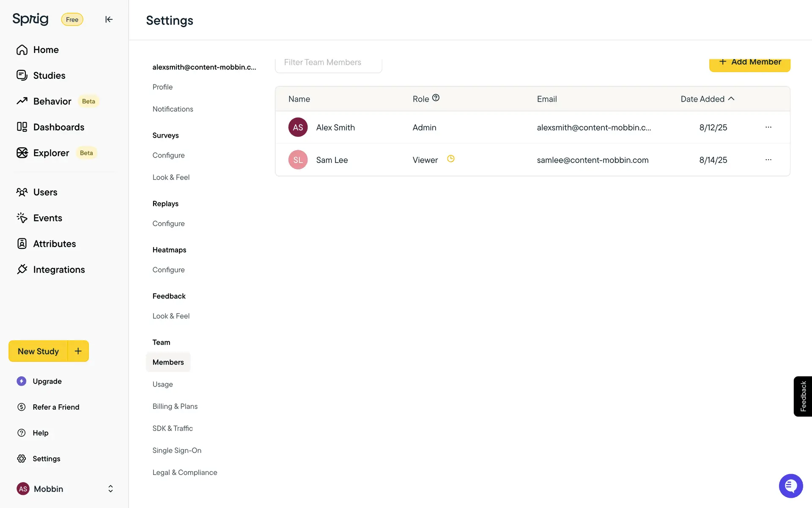
Task: Open the Explorer section in the sidebar
Action: [51, 153]
